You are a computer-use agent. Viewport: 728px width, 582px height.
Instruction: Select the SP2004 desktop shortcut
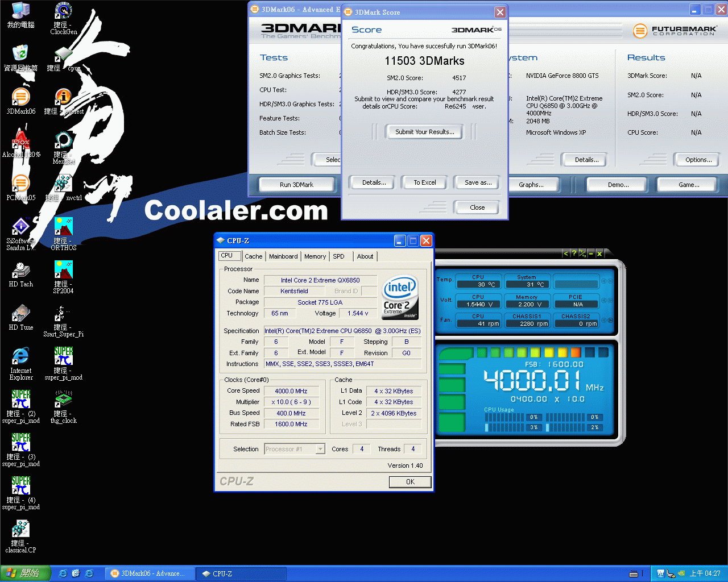tap(64, 277)
